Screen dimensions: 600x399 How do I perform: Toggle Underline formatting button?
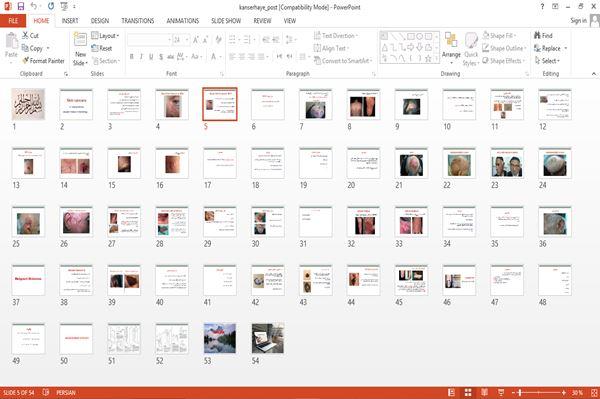(x=151, y=57)
